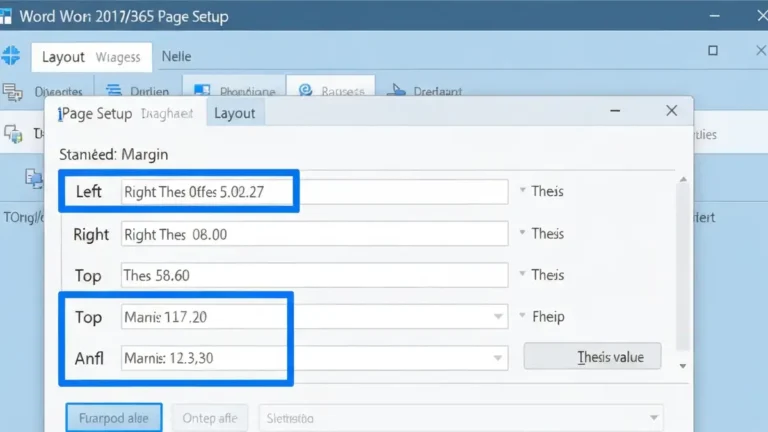Click the pages icon in left sidebar
The image size is (768, 432).
(x=13, y=134)
